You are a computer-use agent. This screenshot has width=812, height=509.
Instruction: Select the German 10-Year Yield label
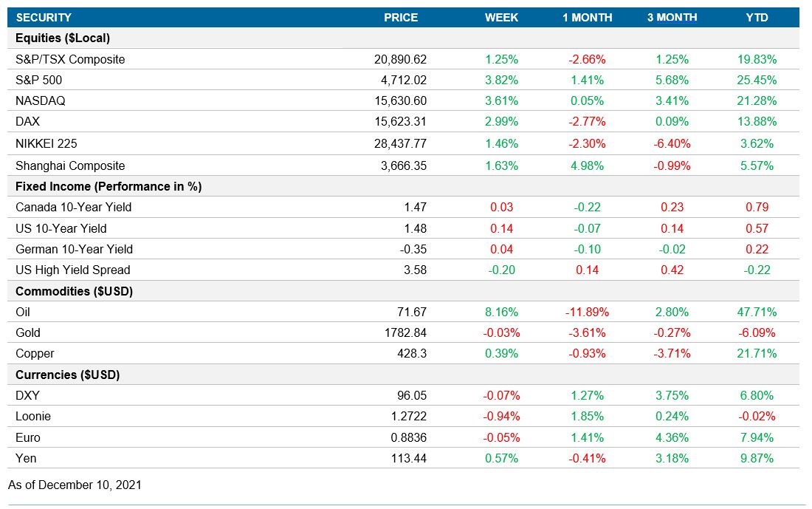[x=74, y=249]
